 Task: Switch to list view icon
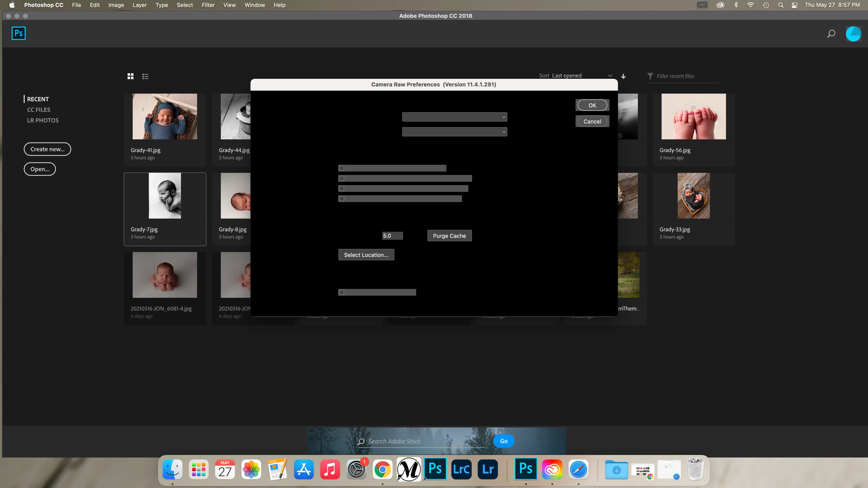point(145,76)
